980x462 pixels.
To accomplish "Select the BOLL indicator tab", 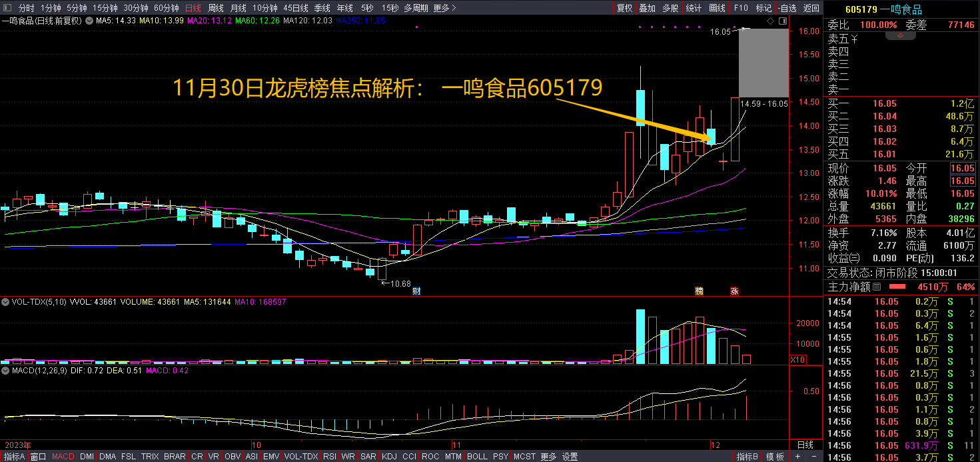I will (x=477, y=457).
